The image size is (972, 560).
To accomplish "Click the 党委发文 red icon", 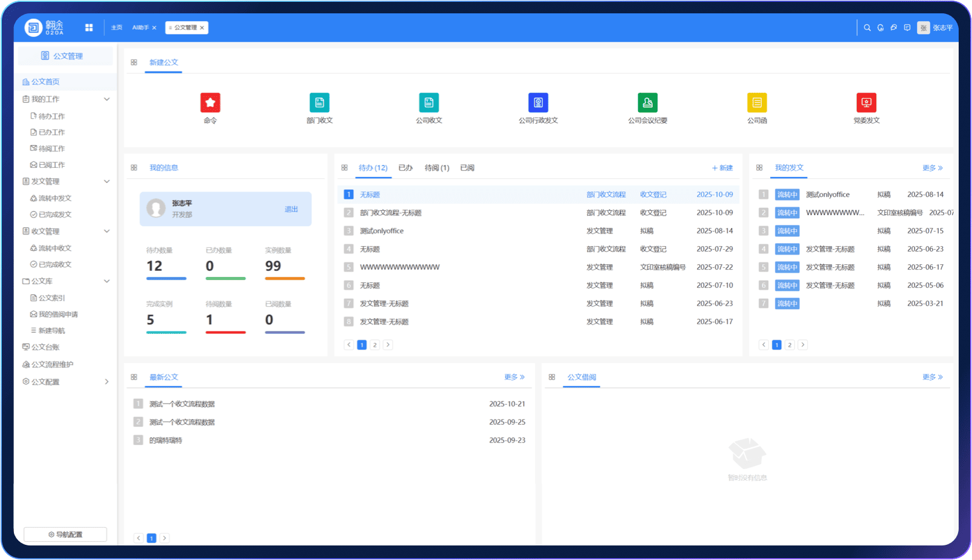I will coord(866,102).
